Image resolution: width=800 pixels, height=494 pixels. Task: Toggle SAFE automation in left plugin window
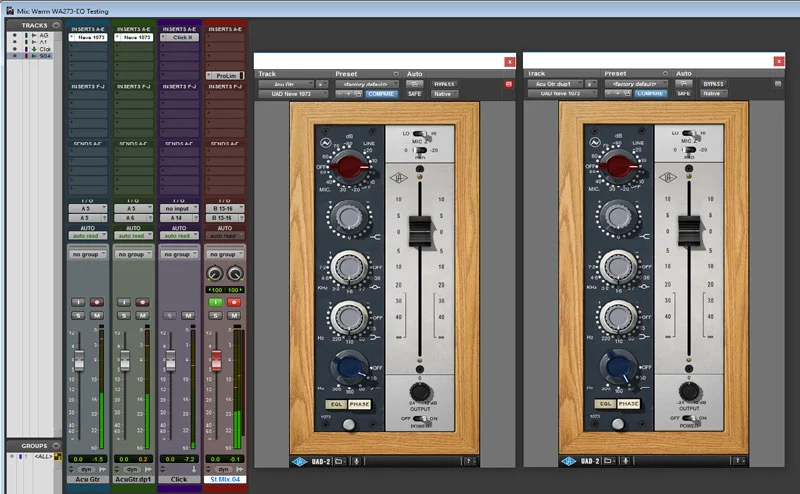(415, 94)
